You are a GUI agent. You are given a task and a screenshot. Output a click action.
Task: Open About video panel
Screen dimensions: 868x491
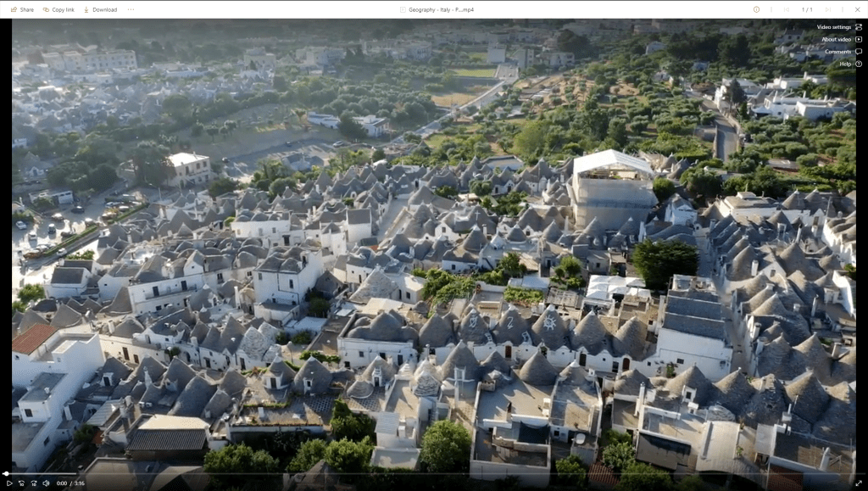click(x=841, y=39)
